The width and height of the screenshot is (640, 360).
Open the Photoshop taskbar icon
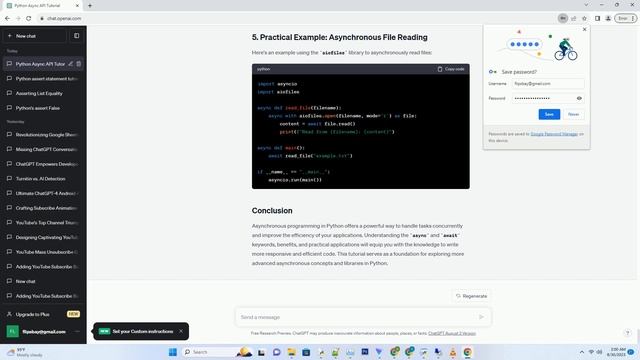click(365, 352)
